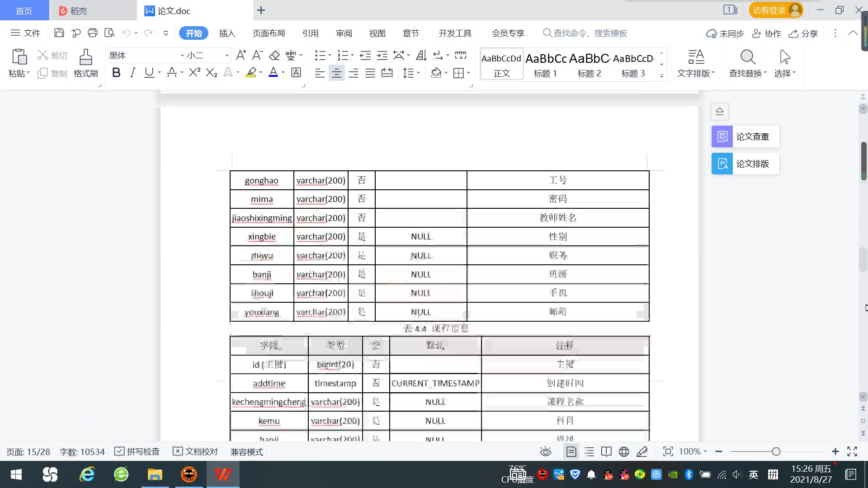Expand numbered list dropdown arrow
Screen dimensions: 868x488
[352, 55]
